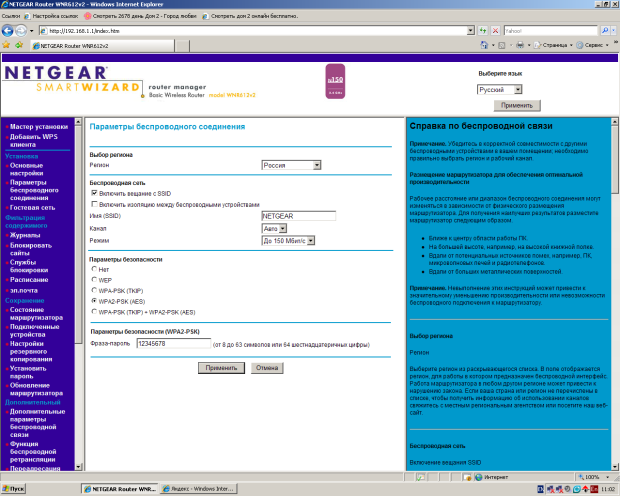The height and width of the screenshot is (496, 620).
Task: Click the magnifier search icon next to Yahoo box
Action: [605, 30]
